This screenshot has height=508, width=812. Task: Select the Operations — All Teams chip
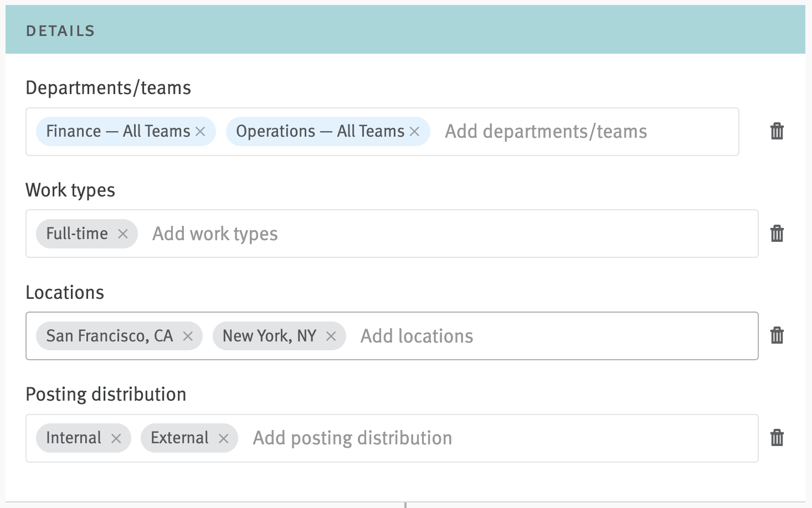pyautogui.click(x=320, y=132)
